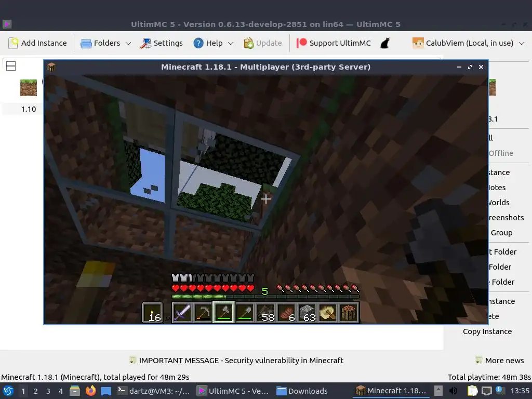This screenshot has height=399, width=532.
Task: Select the hotbar stack of 58
Action: click(x=265, y=312)
